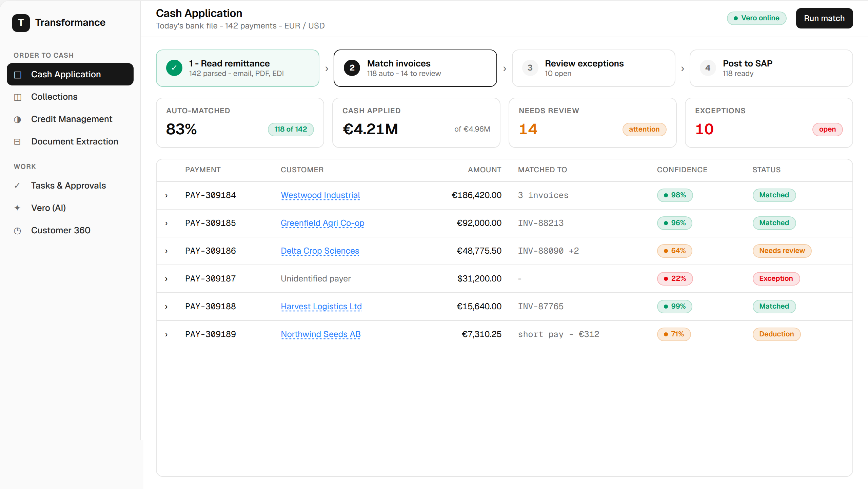Select the Post to SAP step
Viewport: 868px width, 489px height.
point(771,68)
